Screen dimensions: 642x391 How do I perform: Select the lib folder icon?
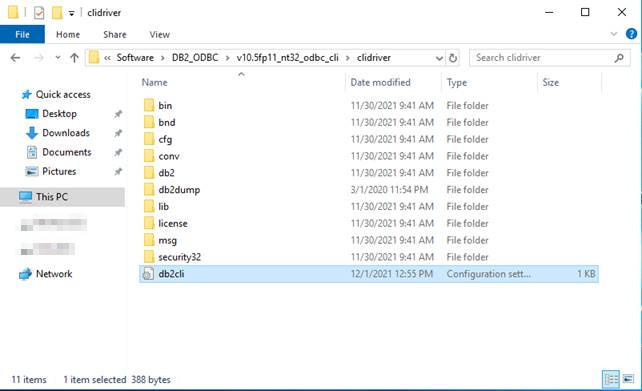(149, 206)
